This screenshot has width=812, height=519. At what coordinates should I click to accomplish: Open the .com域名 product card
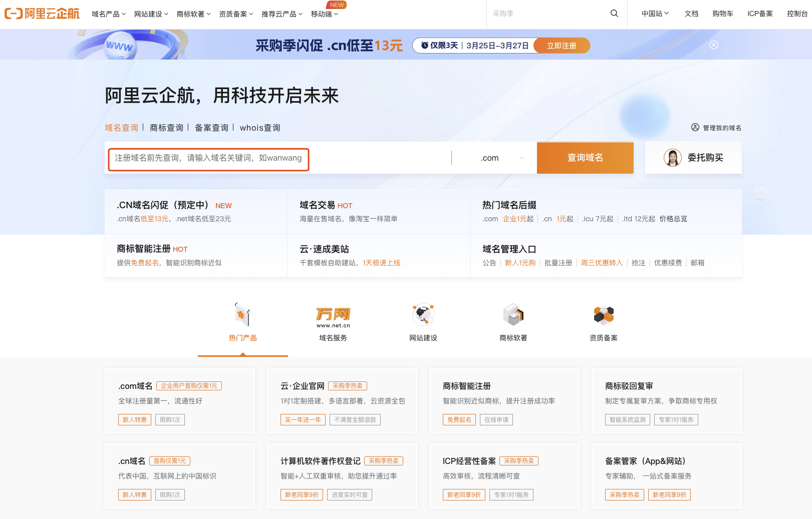point(180,401)
